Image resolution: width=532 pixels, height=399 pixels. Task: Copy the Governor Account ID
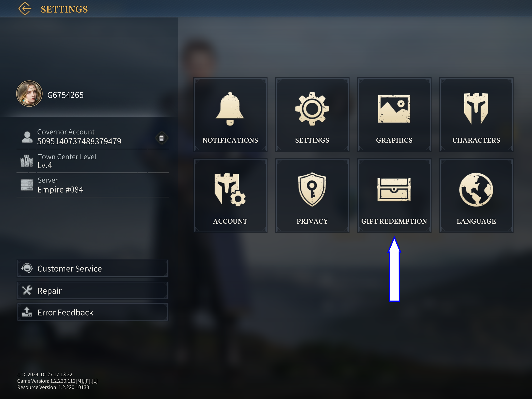[x=162, y=138]
